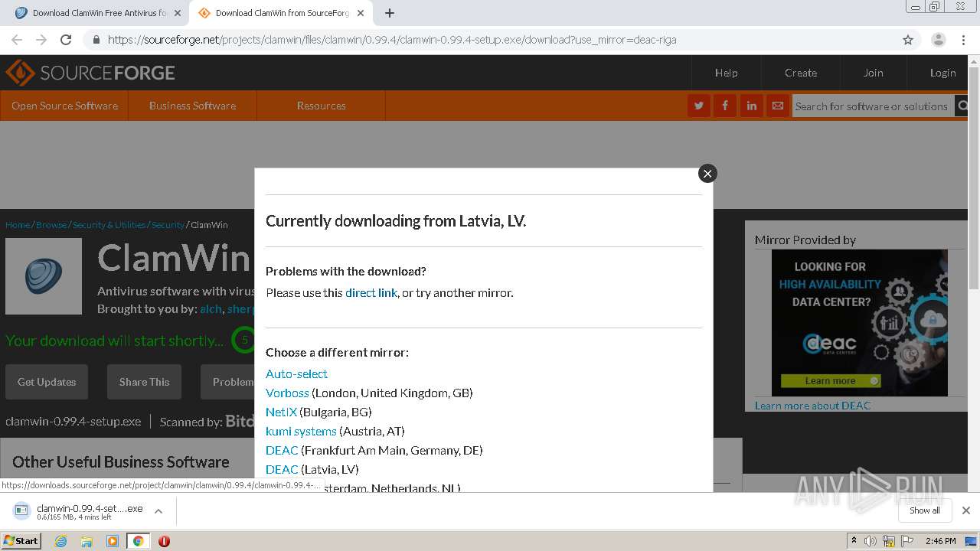980x551 pixels.
Task: Click the SourceForge logo
Action: [x=90, y=73]
